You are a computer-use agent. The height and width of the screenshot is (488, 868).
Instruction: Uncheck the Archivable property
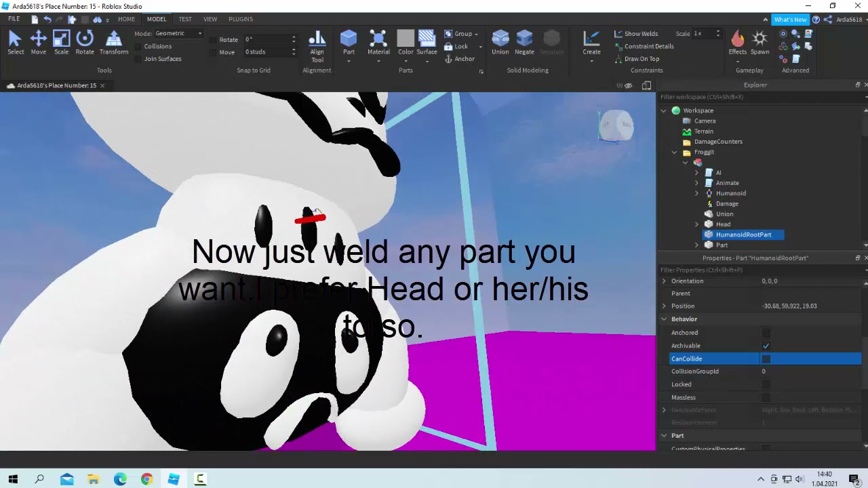[766, 346]
